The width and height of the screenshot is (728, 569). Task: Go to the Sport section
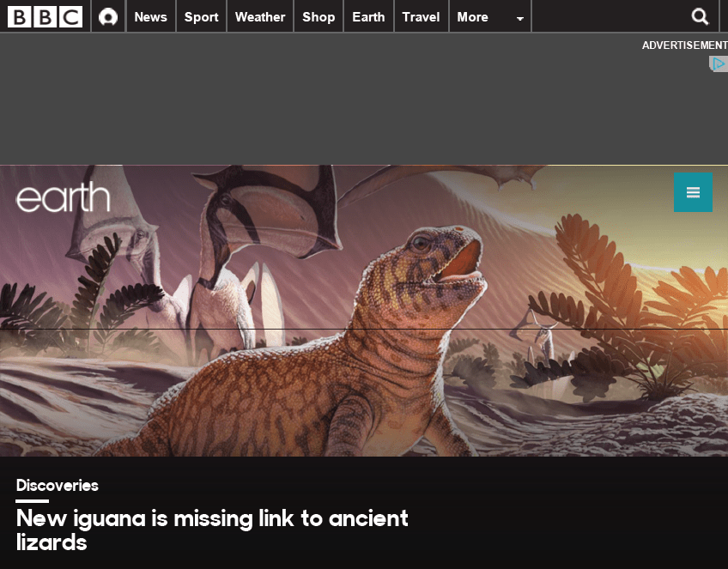(201, 17)
